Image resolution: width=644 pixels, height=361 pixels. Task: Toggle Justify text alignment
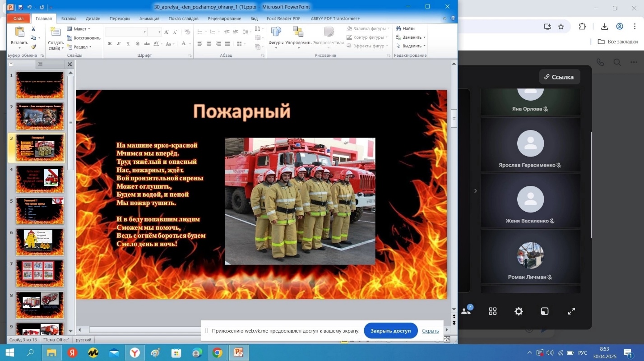(227, 44)
